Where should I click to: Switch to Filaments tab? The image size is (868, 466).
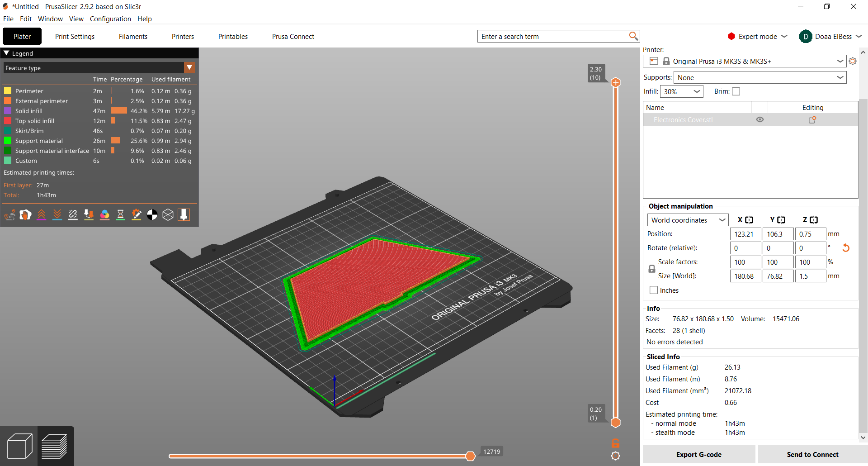[133, 36]
